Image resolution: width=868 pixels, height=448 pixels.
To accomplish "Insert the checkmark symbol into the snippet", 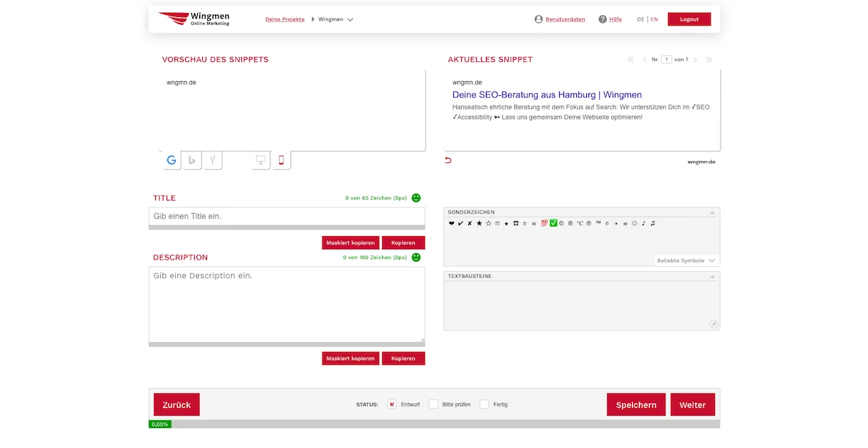I will pos(460,223).
